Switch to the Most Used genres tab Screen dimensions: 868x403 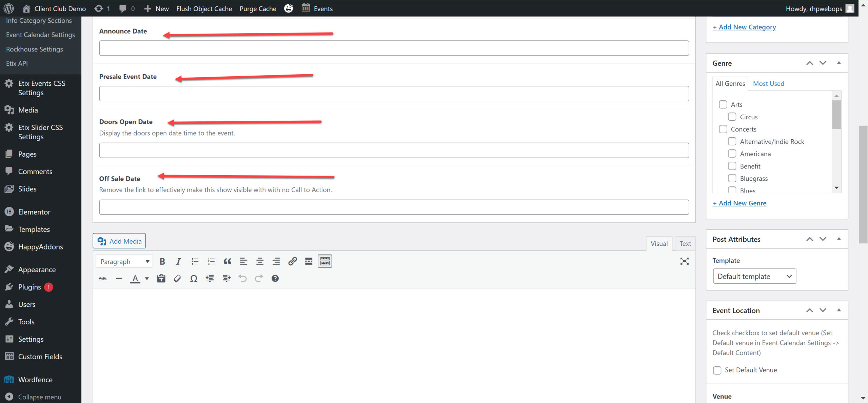(768, 84)
